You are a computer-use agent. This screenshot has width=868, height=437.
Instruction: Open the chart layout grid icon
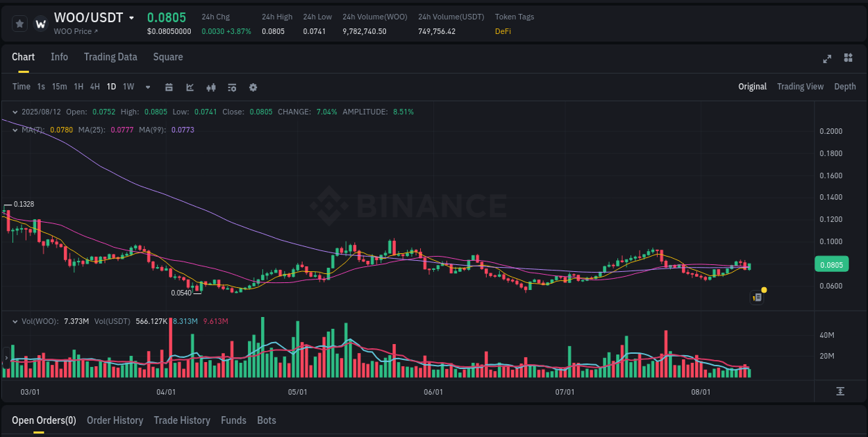(x=847, y=59)
